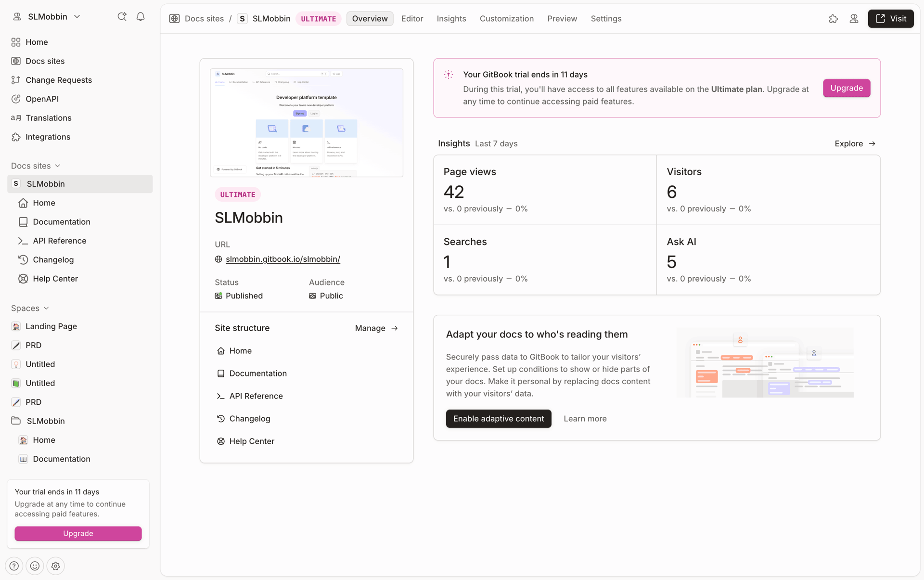Image resolution: width=924 pixels, height=580 pixels.
Task: Click the SLMobbin breadcrumb
Action: pos(271,19)
